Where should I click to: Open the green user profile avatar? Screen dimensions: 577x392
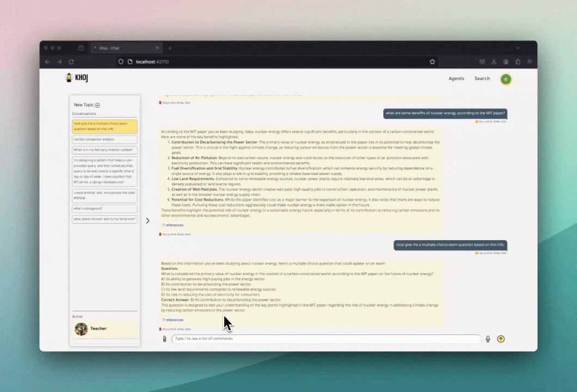(506, 79)
